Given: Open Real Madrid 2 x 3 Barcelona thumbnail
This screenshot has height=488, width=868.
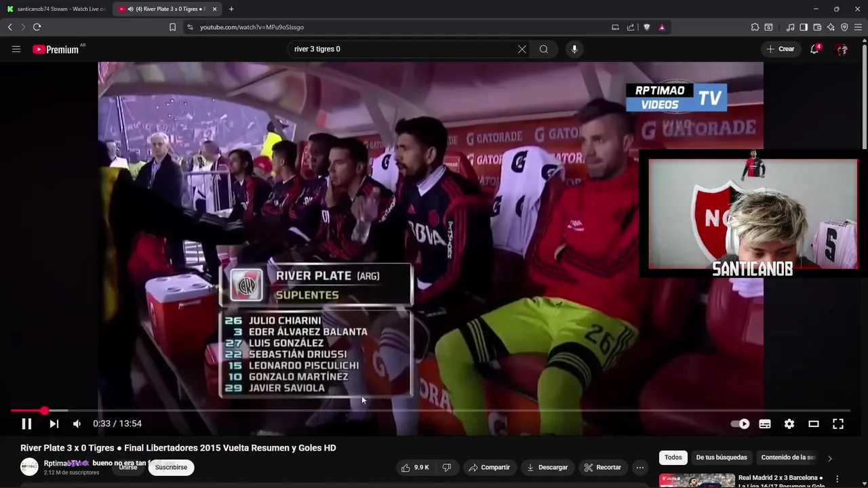Looking at the screenshot, I should point(696,480).
